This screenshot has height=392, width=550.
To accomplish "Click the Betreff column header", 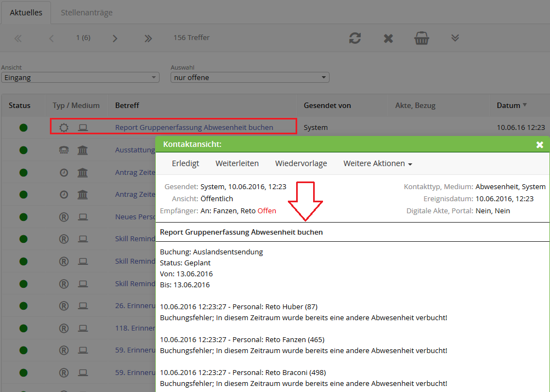I will click(127, 105).
